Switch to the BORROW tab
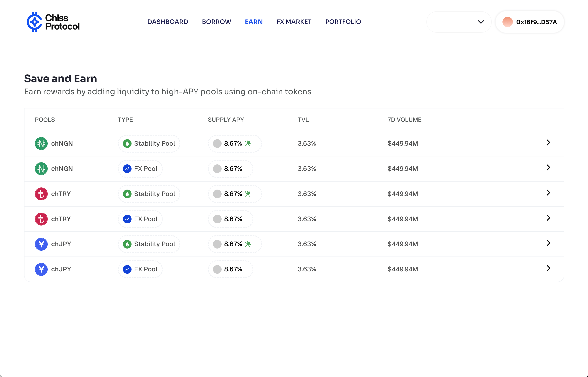This screenshot has height=377, width=588. [x=216, y=22]
